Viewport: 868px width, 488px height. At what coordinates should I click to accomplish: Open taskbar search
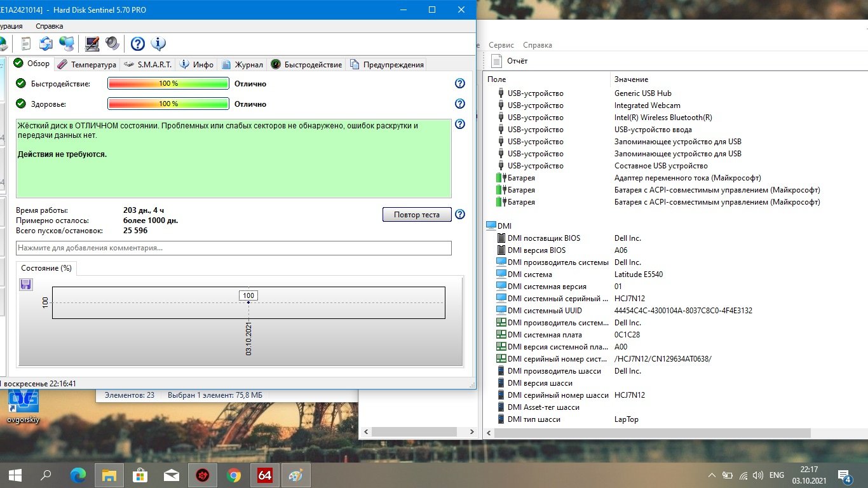(x=46, y=475)
